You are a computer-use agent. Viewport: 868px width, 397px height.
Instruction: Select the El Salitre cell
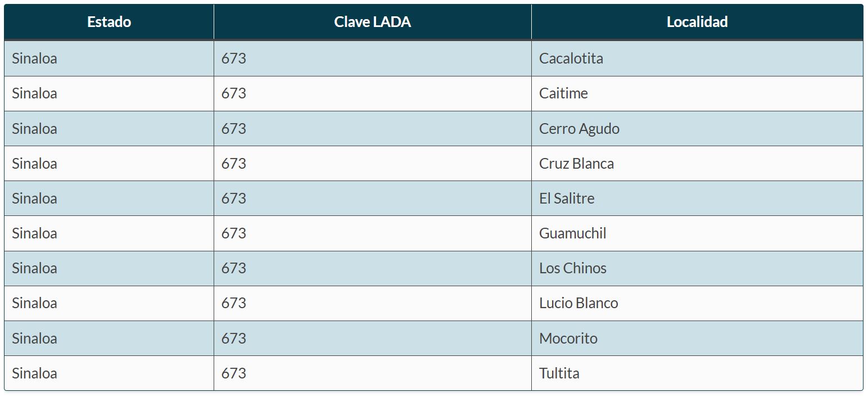pos(567,198)
